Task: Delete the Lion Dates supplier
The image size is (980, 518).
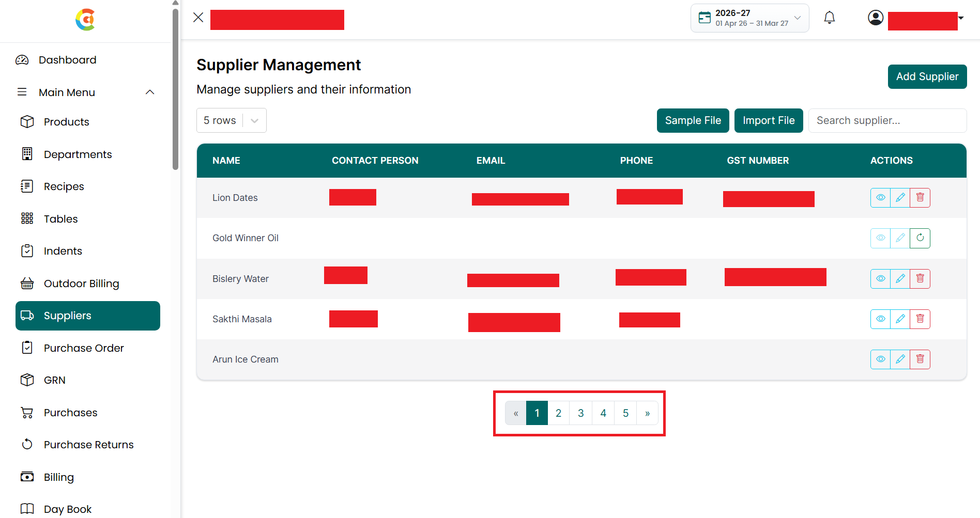Action: [x=920, y=198]
